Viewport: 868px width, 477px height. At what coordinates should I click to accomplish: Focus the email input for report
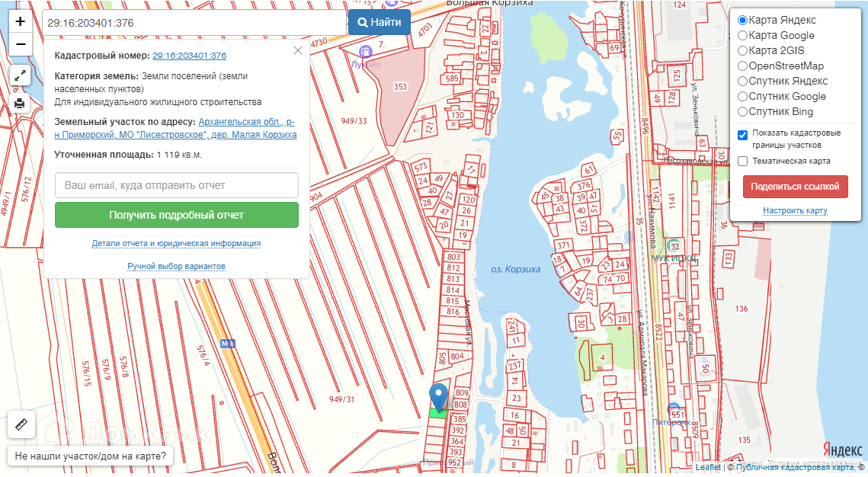tap(177, 185)
